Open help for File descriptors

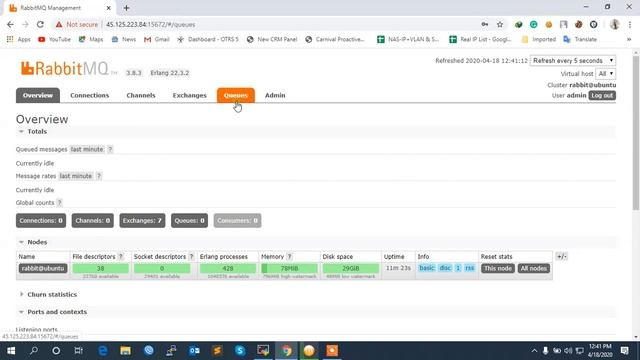tap(121, 256)
